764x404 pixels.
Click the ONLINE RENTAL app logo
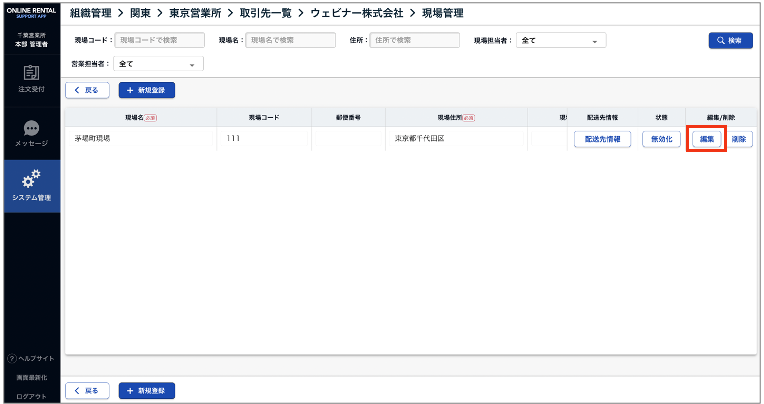point(30,13)
